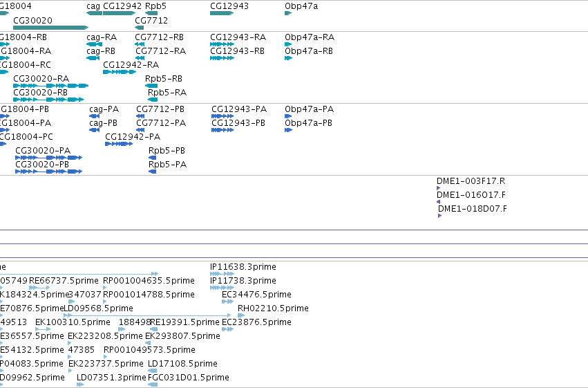Image resolution: width=588 pixels, height=388 pixels.
Task: Select the Obp47a-RB transcript
Action: [x=288, y=58]
